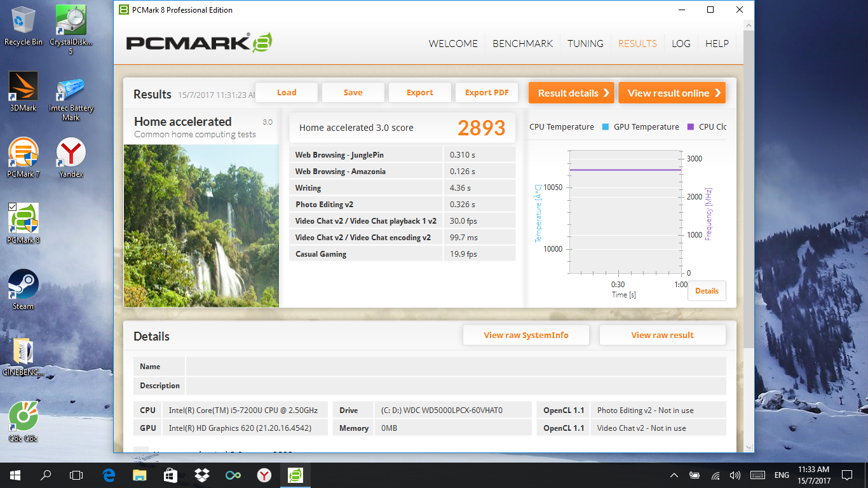This screenshot has height=488, width=868.
Task: Open the Windows Start menu
Action: pos(15,475)
